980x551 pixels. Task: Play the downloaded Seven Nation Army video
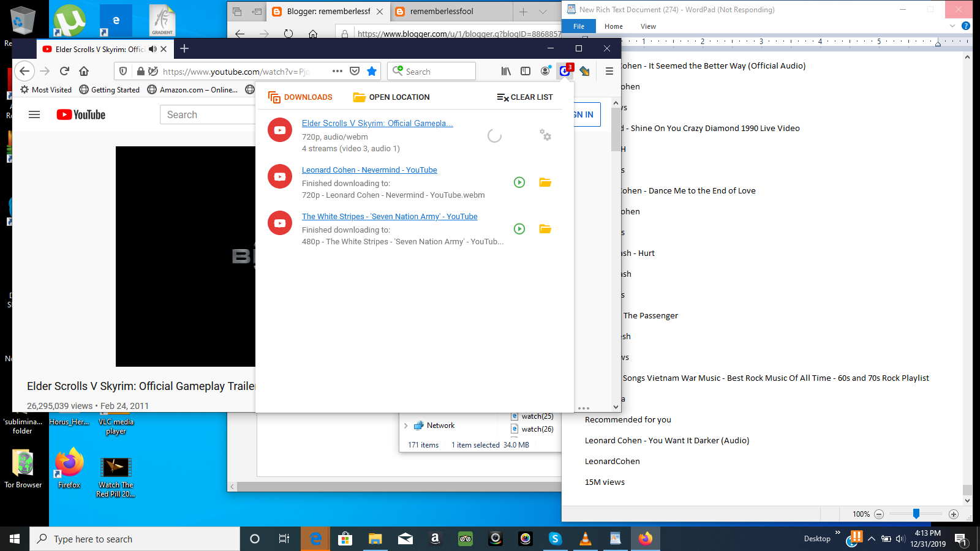[519, 228]
